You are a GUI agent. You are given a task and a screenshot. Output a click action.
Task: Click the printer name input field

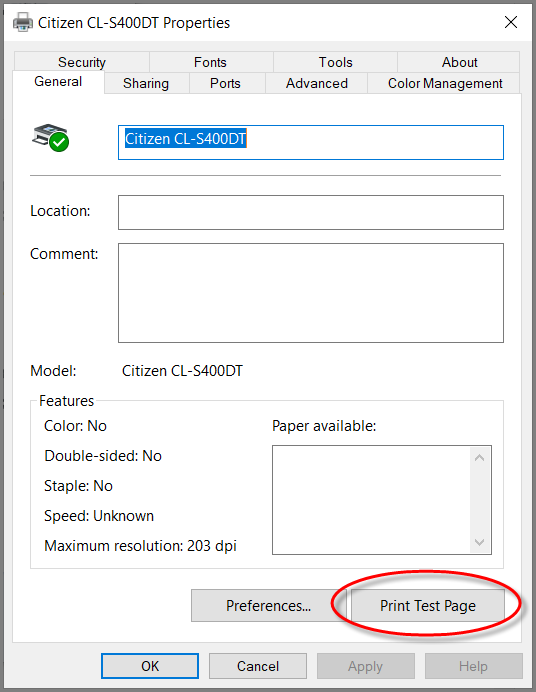[x=311, y=143]
